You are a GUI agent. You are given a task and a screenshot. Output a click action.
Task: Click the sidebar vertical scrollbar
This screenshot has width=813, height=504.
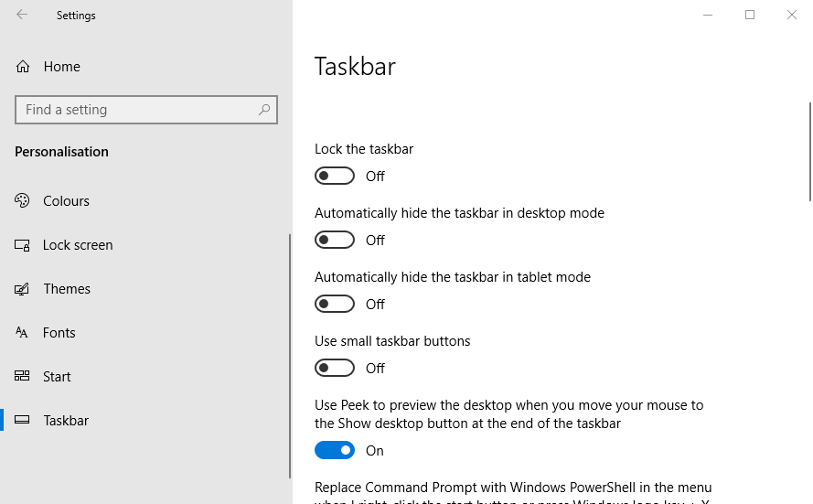(x=290, y=356)
